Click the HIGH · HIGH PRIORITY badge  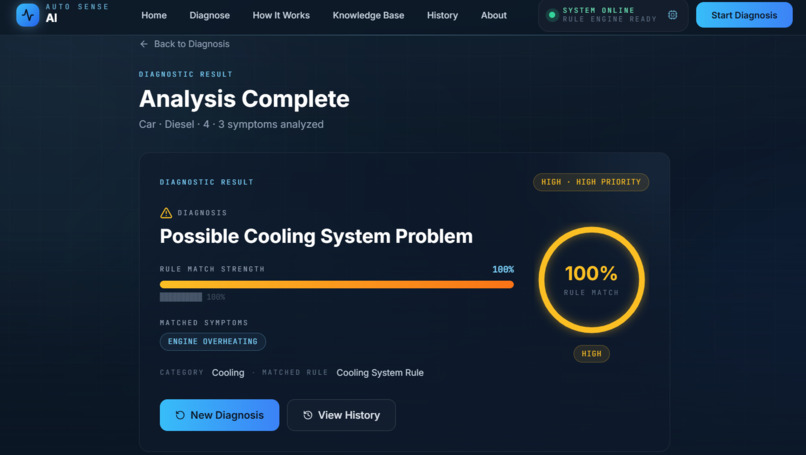pyautogui.click(x=591, y=182)
